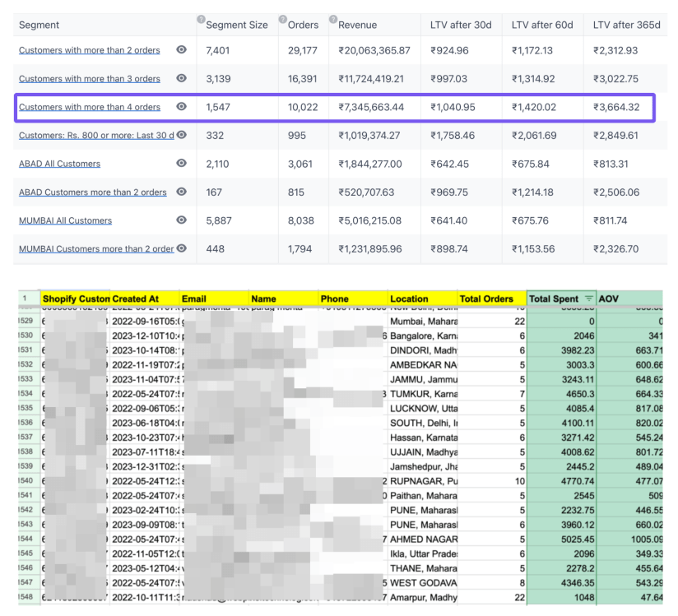Click the Orders column header in segments table

click(303, 25)
